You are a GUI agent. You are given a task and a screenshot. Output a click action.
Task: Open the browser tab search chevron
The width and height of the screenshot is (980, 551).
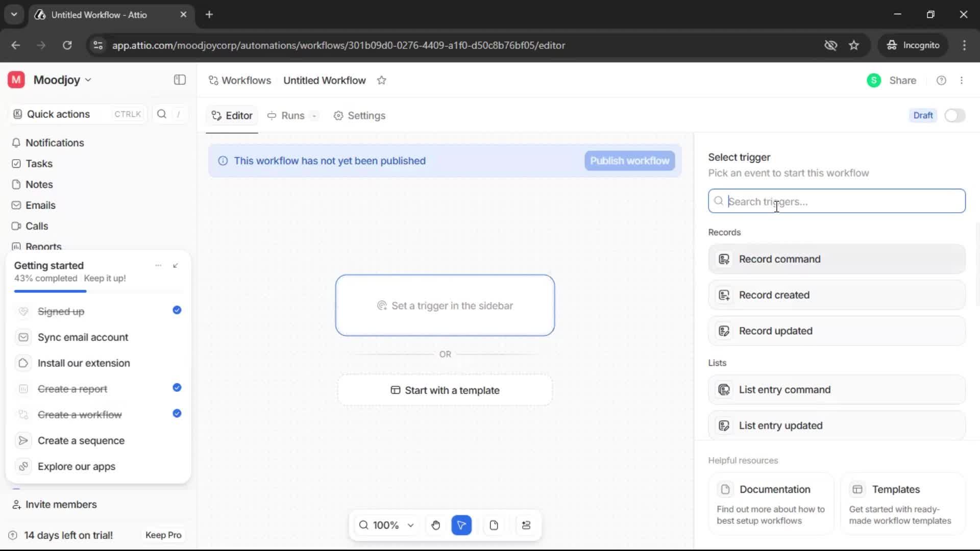(x=14, y=14)
